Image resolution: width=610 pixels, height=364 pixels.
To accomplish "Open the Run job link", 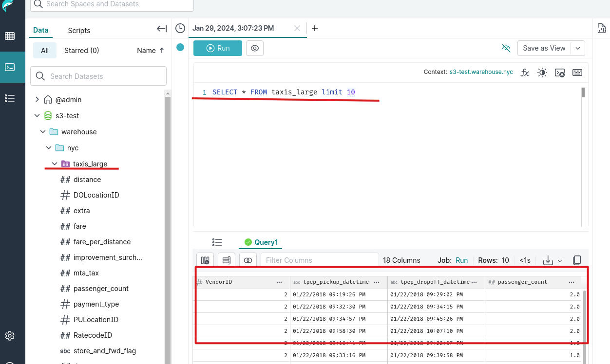I will pos(461,260).
